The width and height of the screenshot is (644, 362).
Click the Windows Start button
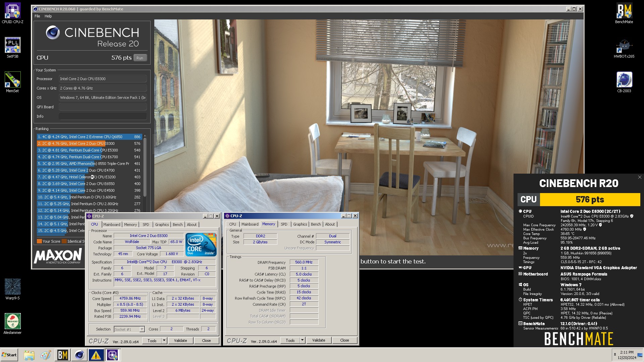(x=9, y=355)
